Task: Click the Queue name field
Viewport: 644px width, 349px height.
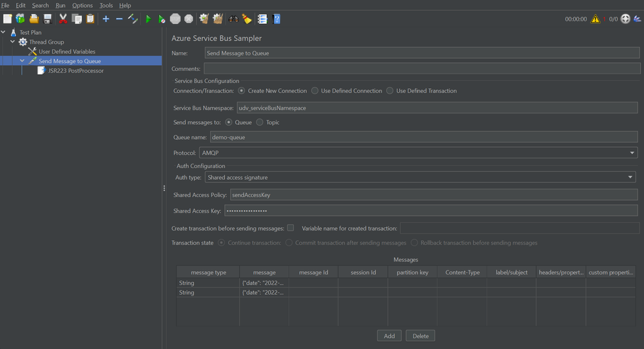Action: (x=424, y=137)
